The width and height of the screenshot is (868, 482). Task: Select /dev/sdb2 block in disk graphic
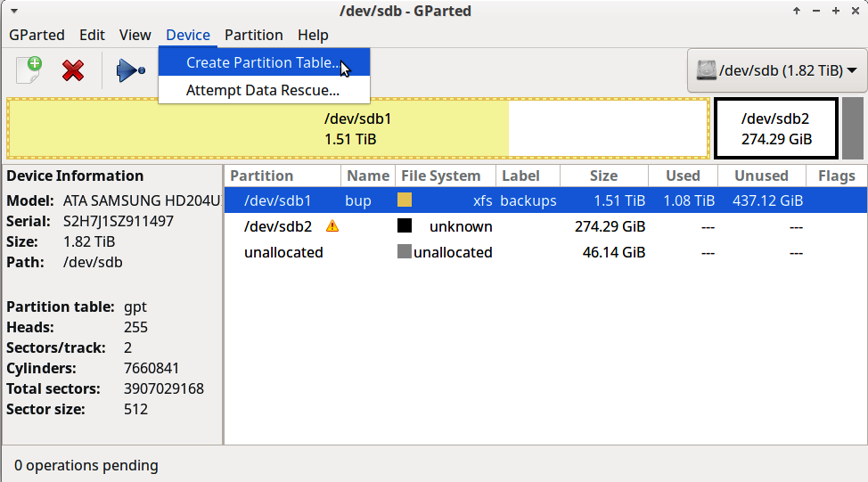pyautogui.click(x=776, y=129)
